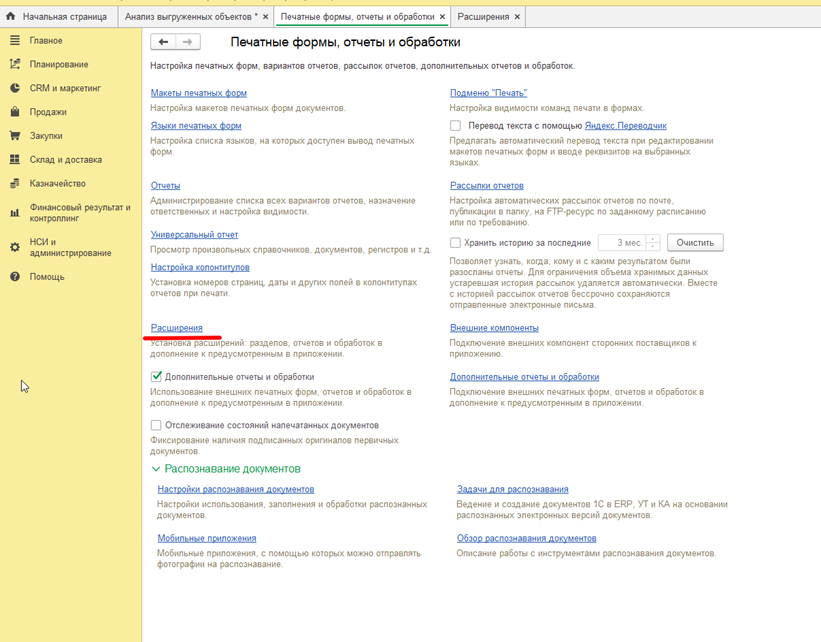Open the Макеты печатных форм link

tap(198, 93)
